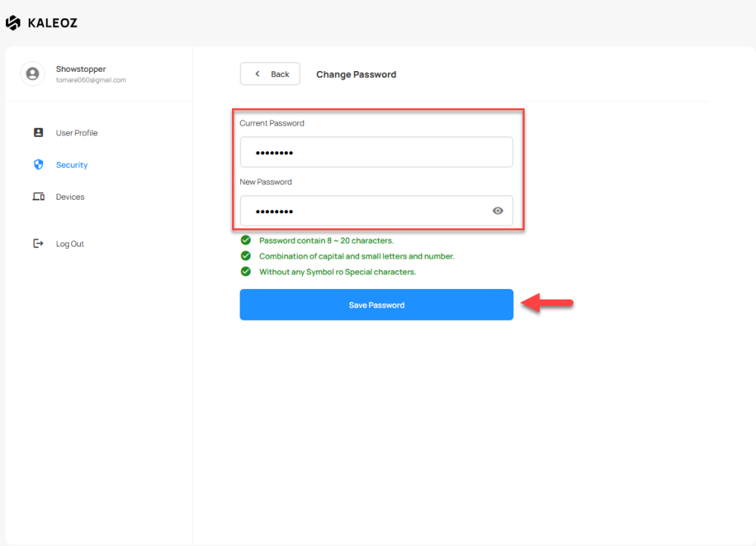The height and width of the screenshot is (546, 756).
Task: Click green checkmark beside no special characters rule
Action: 246,271
